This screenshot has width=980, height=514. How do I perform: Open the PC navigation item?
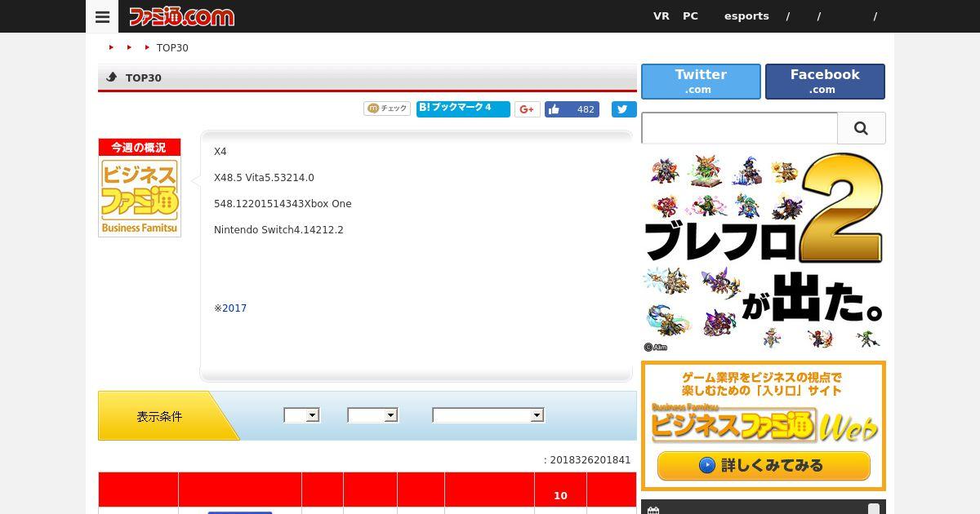[691, 16]
